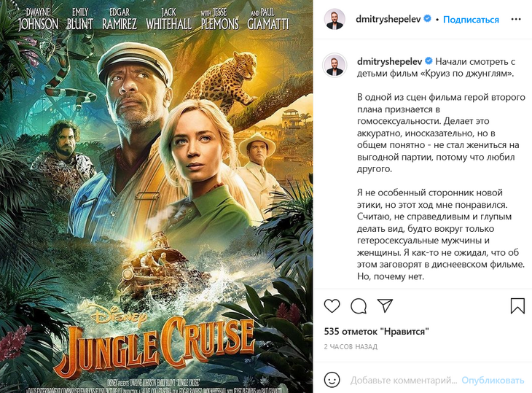The height and width of the screenshot is (393, 532).
Task: Click verified badge in post header
Action: pyautogui.click(x=428, y=19)
